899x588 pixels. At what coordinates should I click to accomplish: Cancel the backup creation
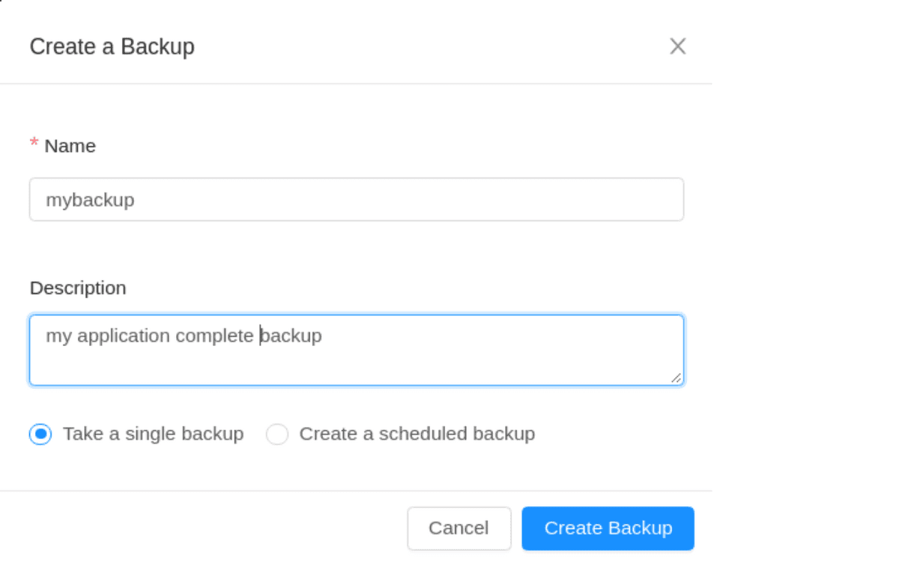click(459, 528)
